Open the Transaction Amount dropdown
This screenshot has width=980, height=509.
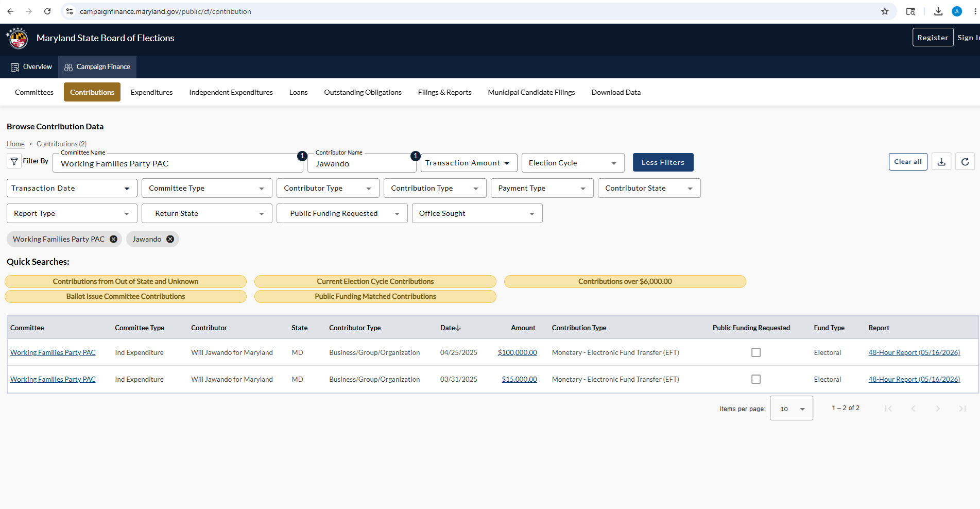pyautogui.click(x=469, y=163)
